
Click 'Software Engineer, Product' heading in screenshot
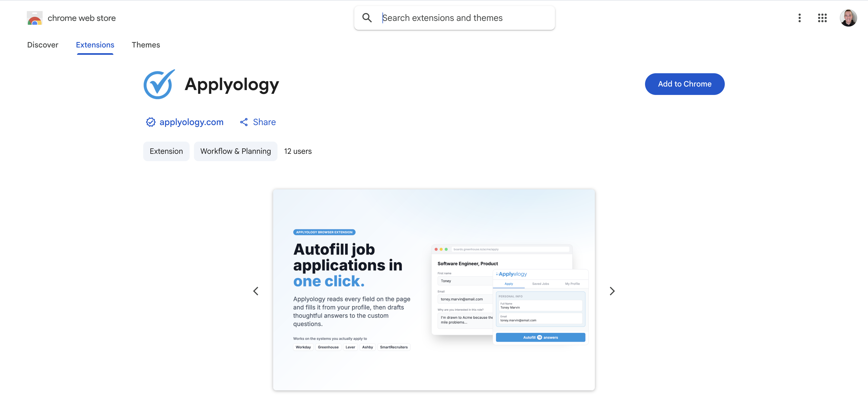(x=468, y=263)
